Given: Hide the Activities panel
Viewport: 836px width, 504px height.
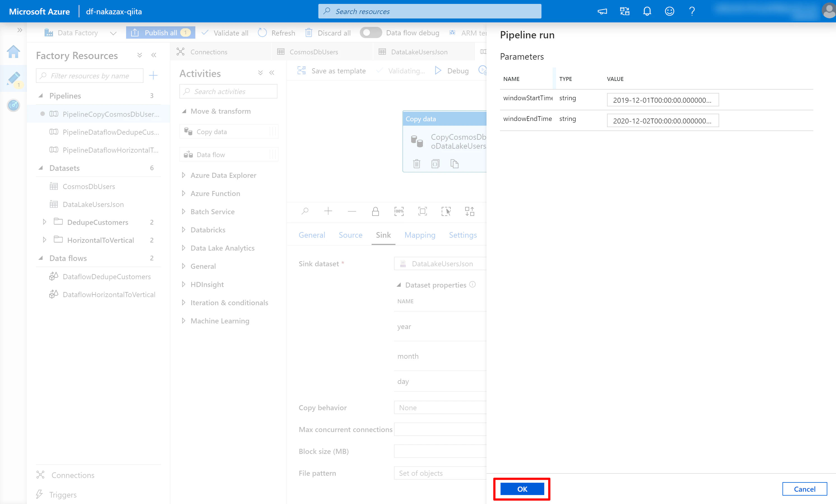Looking at the screenshot, I should [272, 73].
